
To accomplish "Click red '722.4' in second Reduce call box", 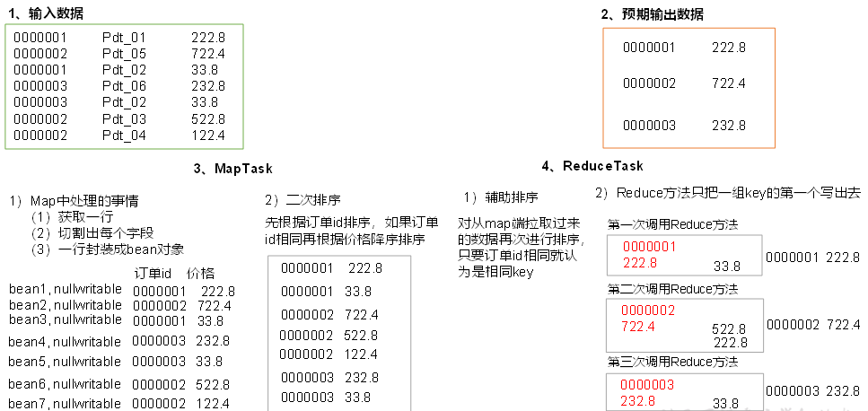I will (638, 327).
